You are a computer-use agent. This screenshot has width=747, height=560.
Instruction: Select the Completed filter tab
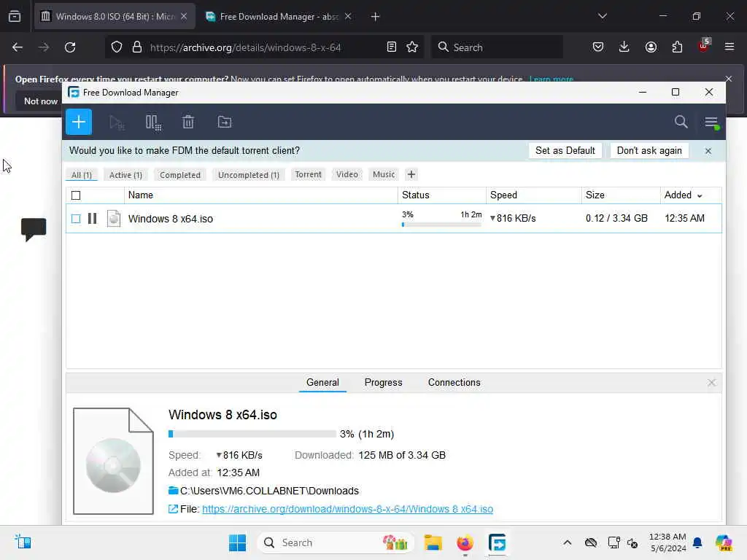pos(180,175)
